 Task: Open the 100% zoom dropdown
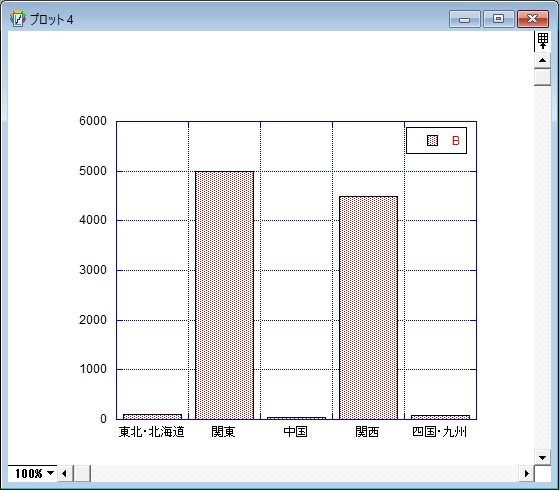[32, 474]
